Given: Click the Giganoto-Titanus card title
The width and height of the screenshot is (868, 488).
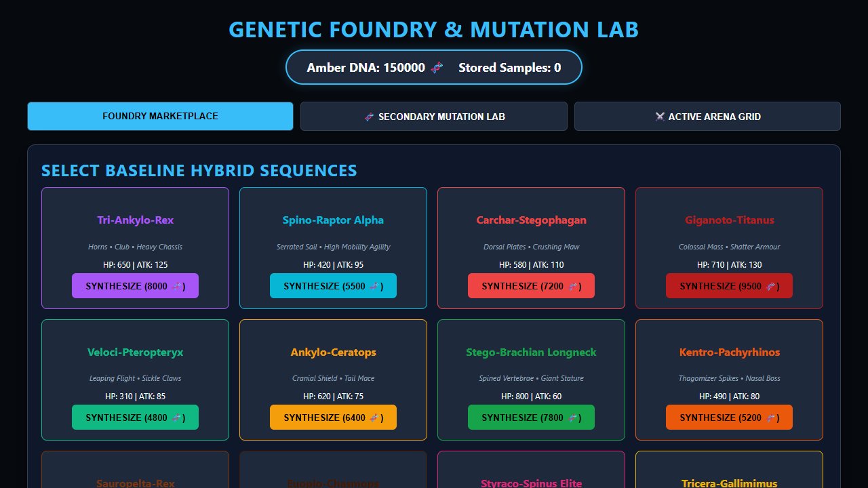Looking at the screenshot, I should [x=729, y=220].
